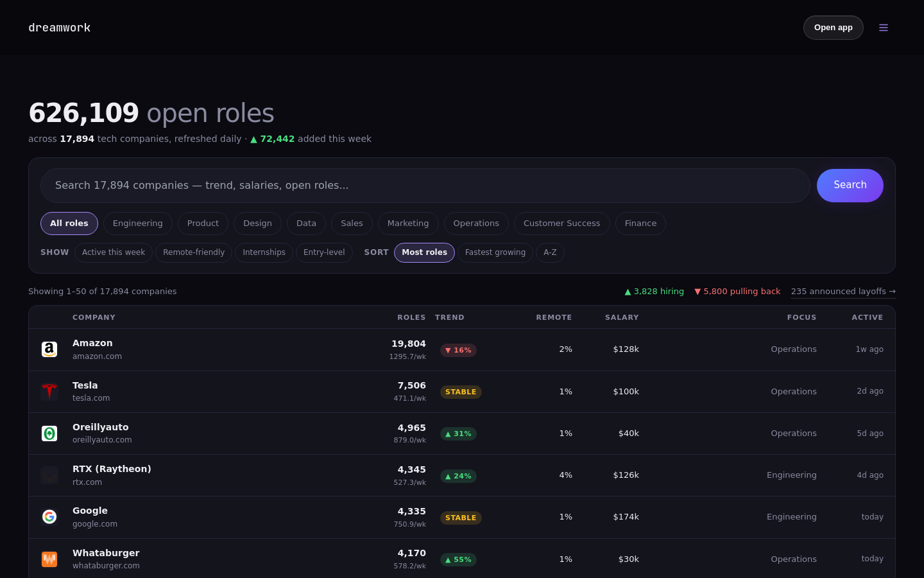Click the Google company logo

point(49,517)
